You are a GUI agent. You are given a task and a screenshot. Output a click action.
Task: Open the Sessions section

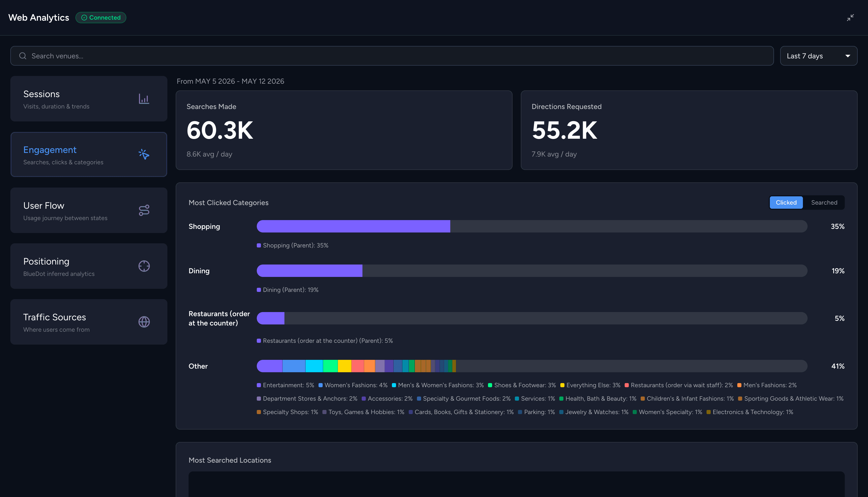[89, 99]
